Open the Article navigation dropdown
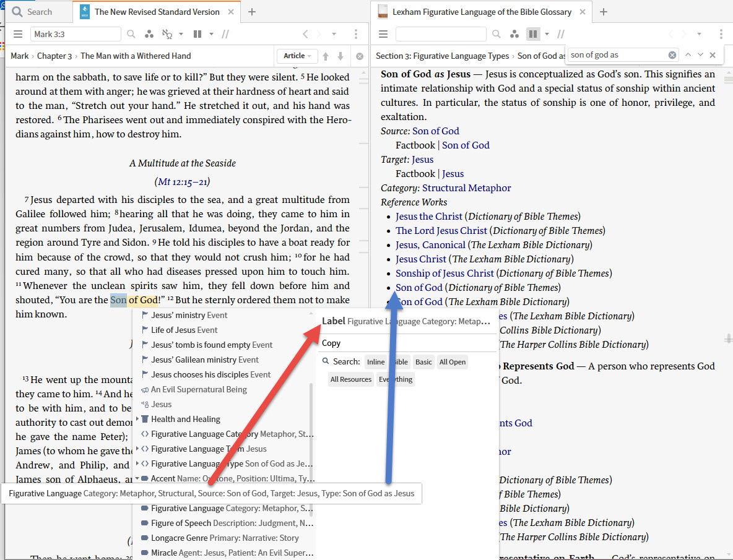The width and height of the screenshot is (733, 560). [x=297, y=56]
